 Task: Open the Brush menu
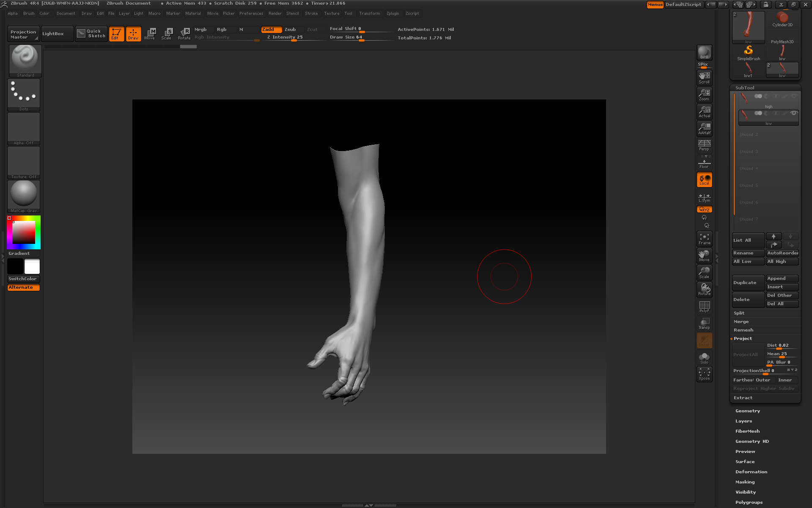pos(29,14)
